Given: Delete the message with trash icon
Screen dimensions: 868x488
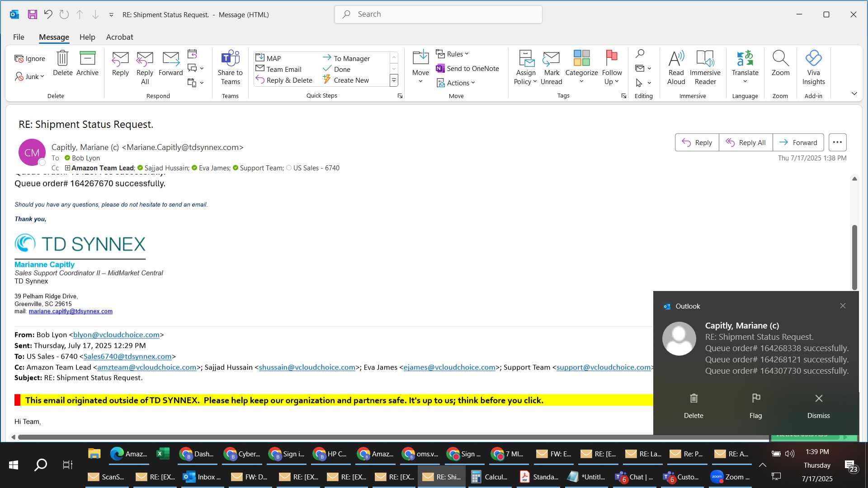Looking at the screenshot, I should 62,64.
